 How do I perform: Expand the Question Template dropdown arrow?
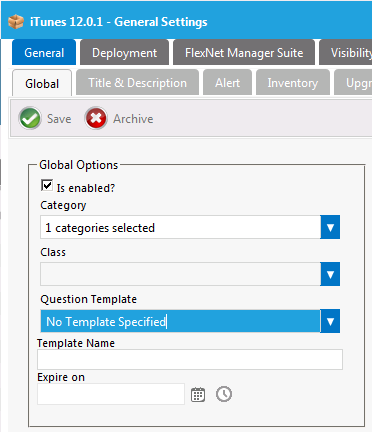click(330, 321)
